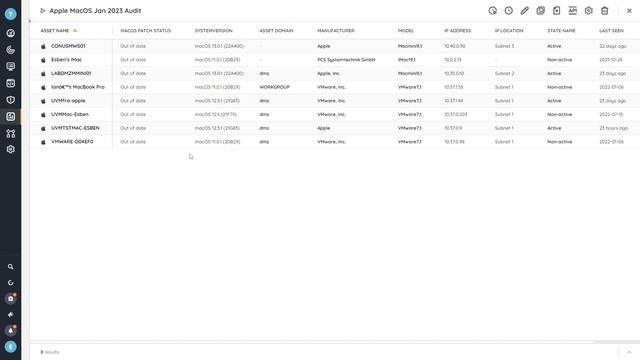Click the 8 results count in footer
Image resolution: width=640 pixels, height=360 pixels.
click(x=50, y=352)
